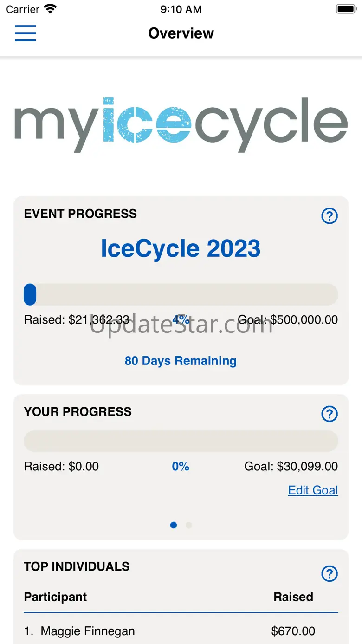The image size is (362, 644).
Task: Open the hamburger navigation menu
Action: [26, 33]
